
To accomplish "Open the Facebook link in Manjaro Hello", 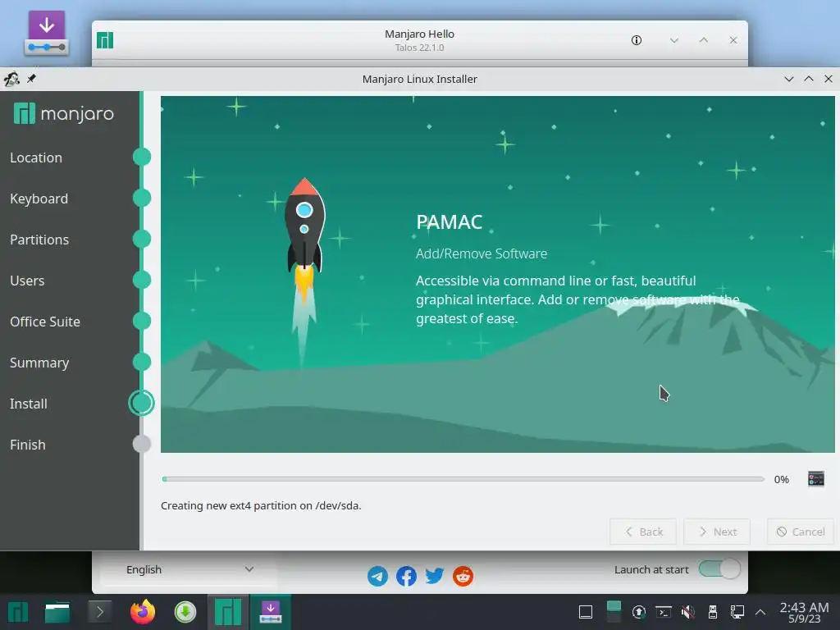I will [x=406, y=576].
